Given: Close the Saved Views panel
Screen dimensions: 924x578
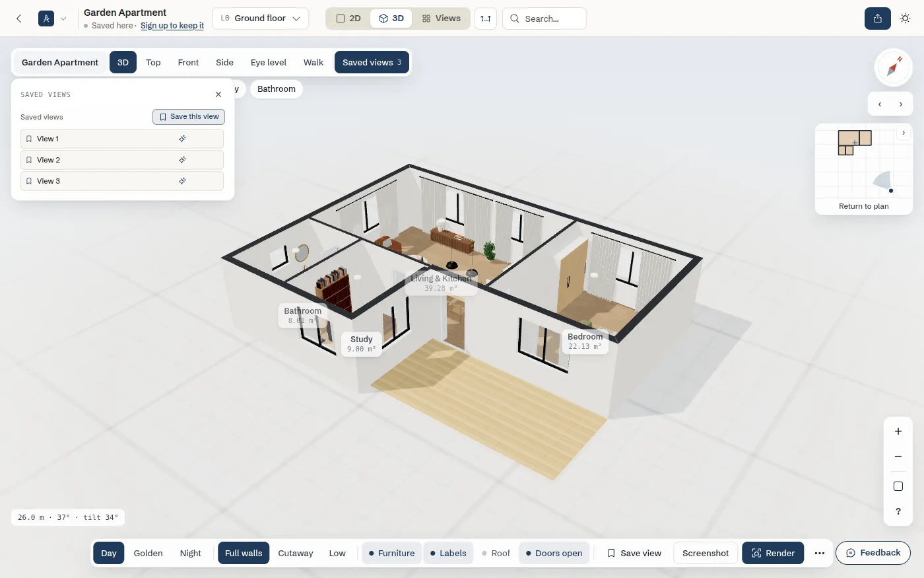Looking at the screenshot, I should tap(218, 94).
